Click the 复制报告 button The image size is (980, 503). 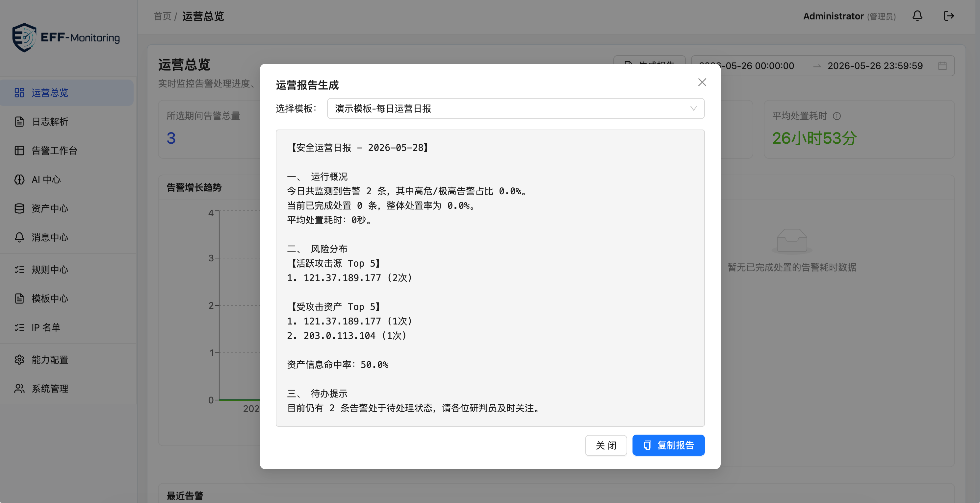[668, 445]
